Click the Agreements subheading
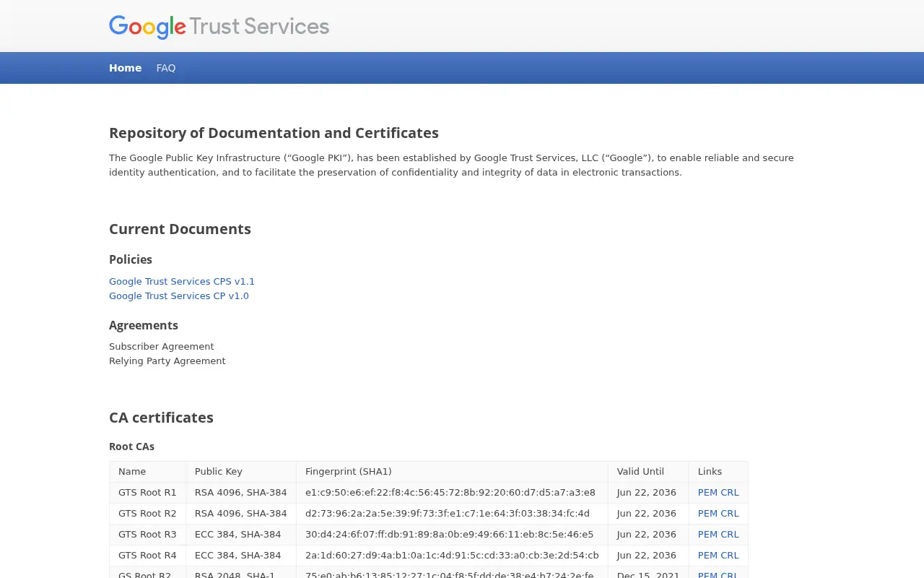The width and height of the screenshot is (924, 578). (x=144, y=325)
